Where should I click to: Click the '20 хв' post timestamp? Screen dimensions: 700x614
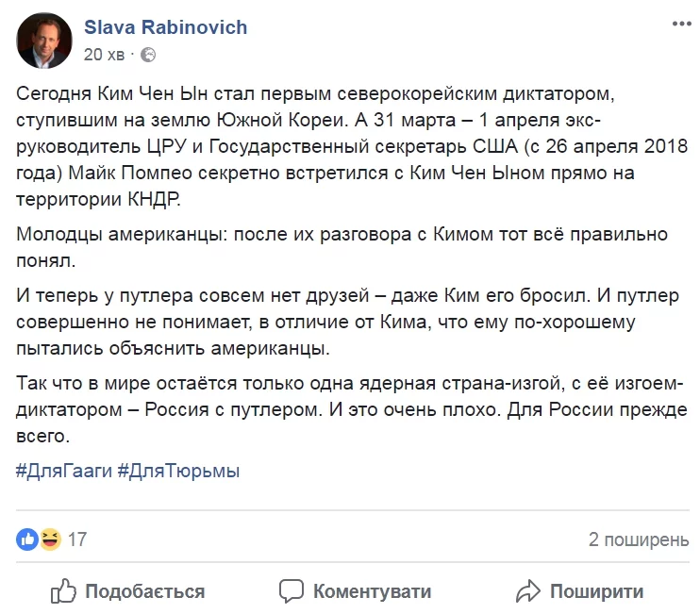coord(104,56)
